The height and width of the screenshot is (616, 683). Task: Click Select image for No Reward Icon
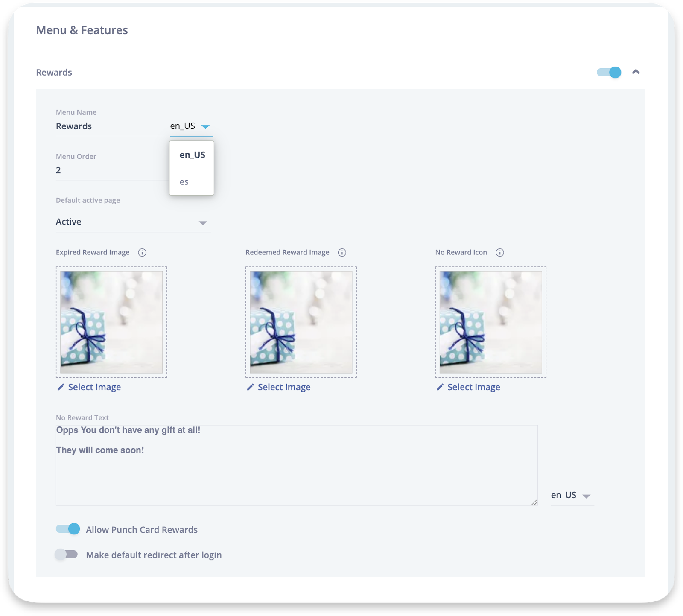click(x=474, y=387)
